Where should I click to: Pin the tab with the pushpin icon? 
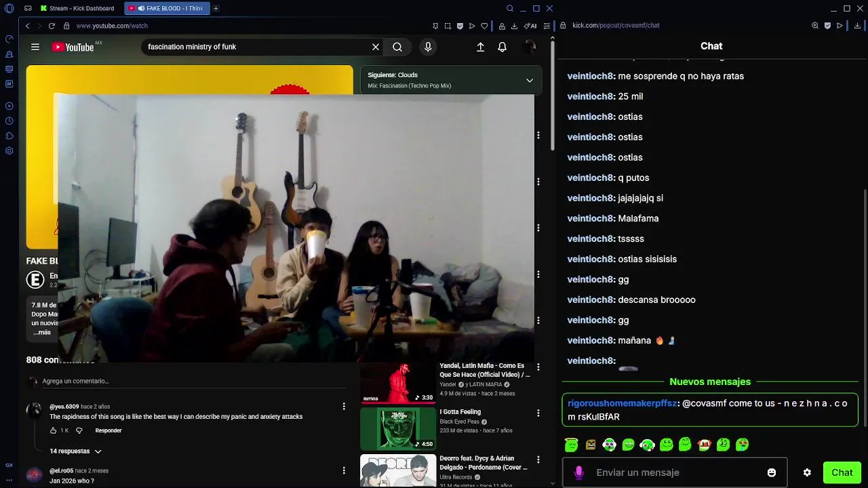click(x=435, y=26)
